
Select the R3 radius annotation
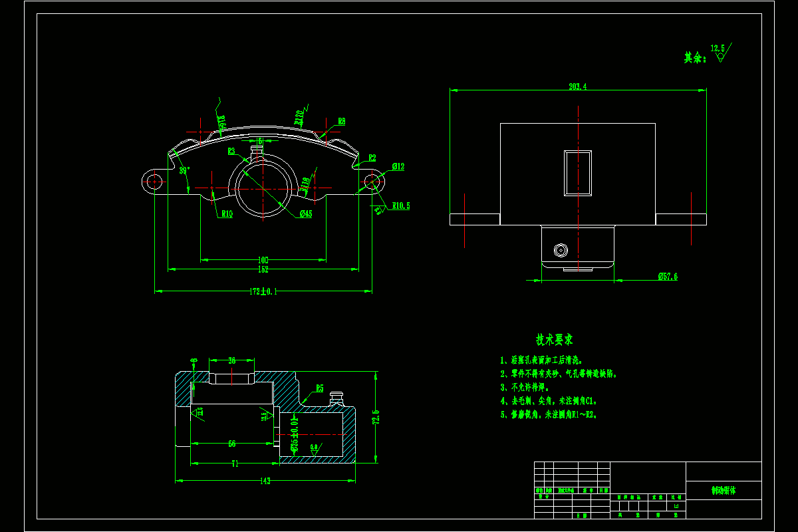pos(232,152)
